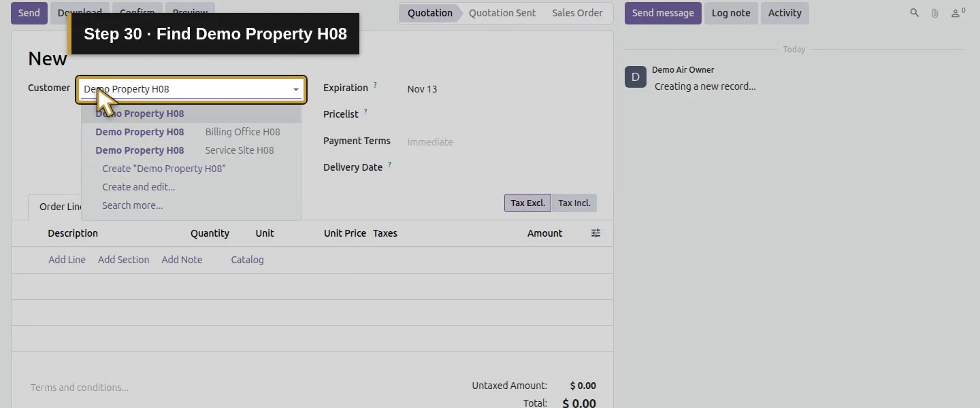Open column settings icon beside Amount

(x=595, y=233)
